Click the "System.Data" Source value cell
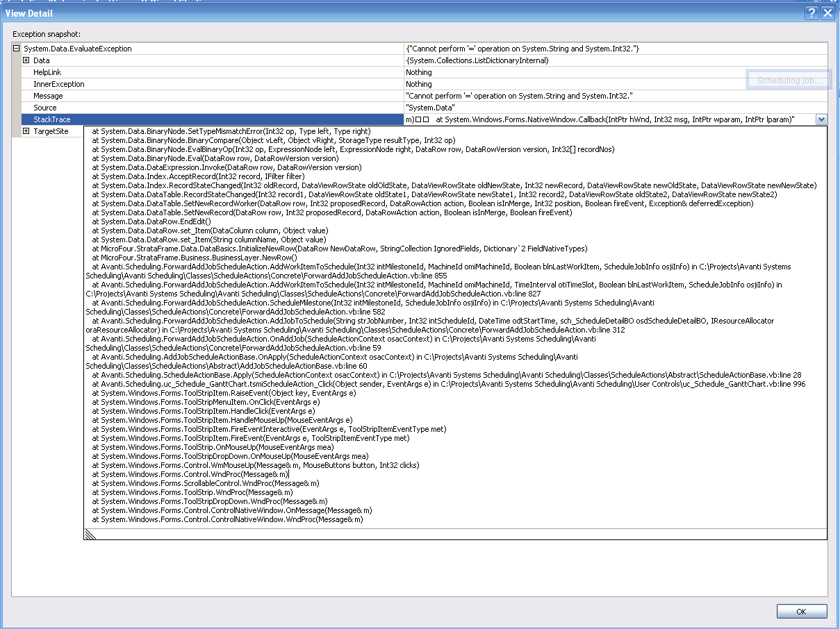Viewport: 840px width, 629px height. [x=430, y=108]
